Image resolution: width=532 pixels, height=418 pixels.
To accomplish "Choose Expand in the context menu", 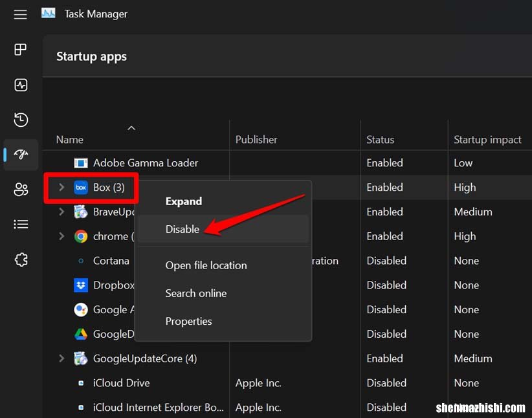I will click(184, 201).
